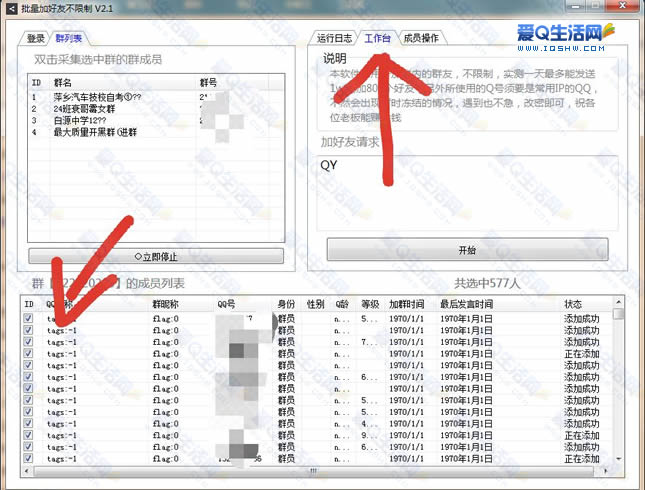The width and height of the screenshot is (645, 490).
Task: Minimize the 批量加好友不限制 window
Action: pyautogui.click(x=575, y=6)
